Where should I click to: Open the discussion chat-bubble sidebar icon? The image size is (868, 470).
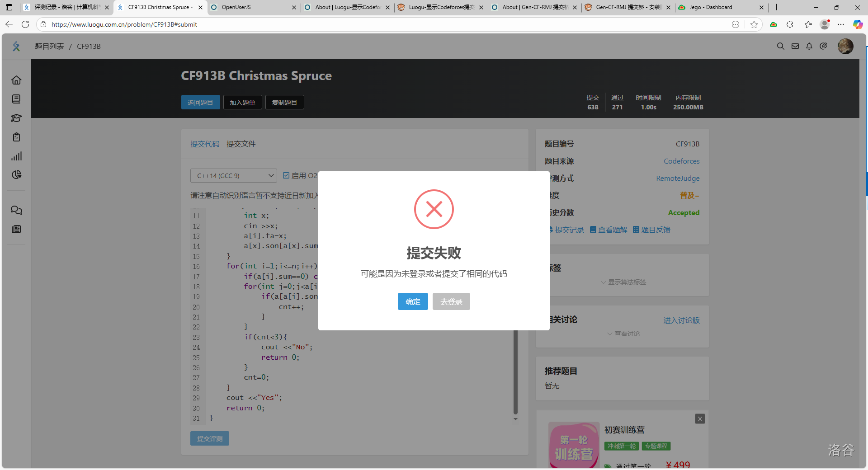click(x=16, y=210)
